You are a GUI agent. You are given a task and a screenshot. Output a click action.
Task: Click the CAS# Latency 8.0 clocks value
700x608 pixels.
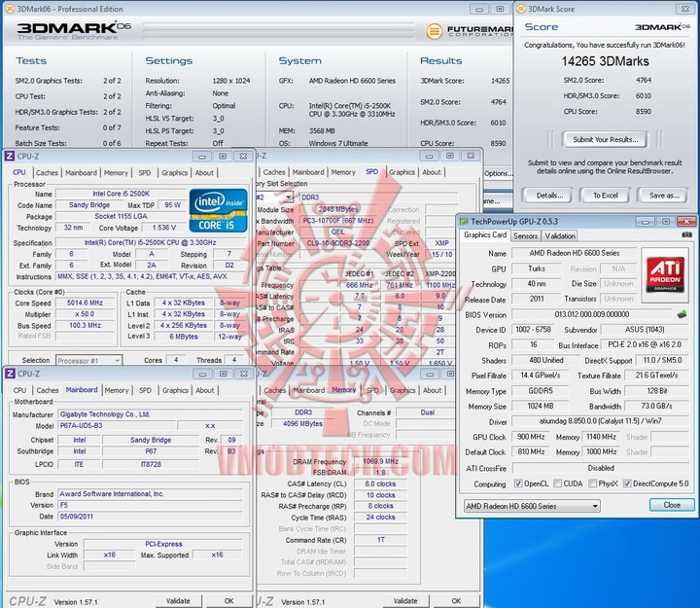pyautogui.click(x=380, y=483)
